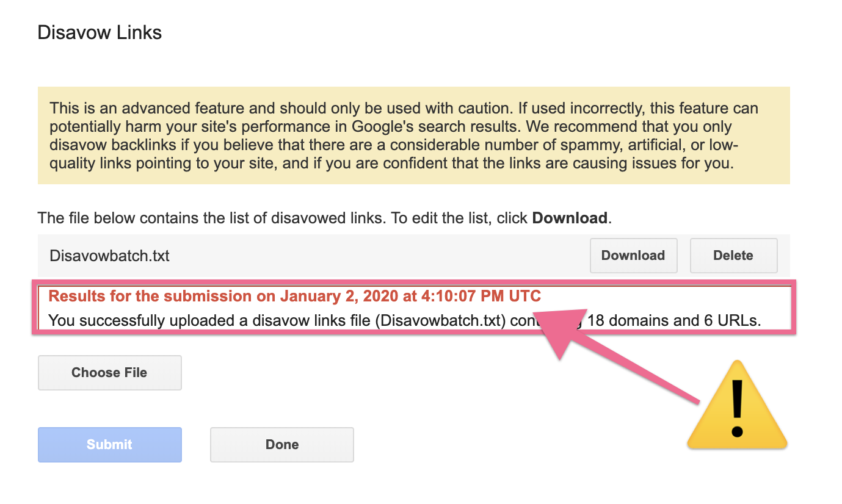Click the red submission results heading
842x504 pixels.
click(x=294, y=297)
